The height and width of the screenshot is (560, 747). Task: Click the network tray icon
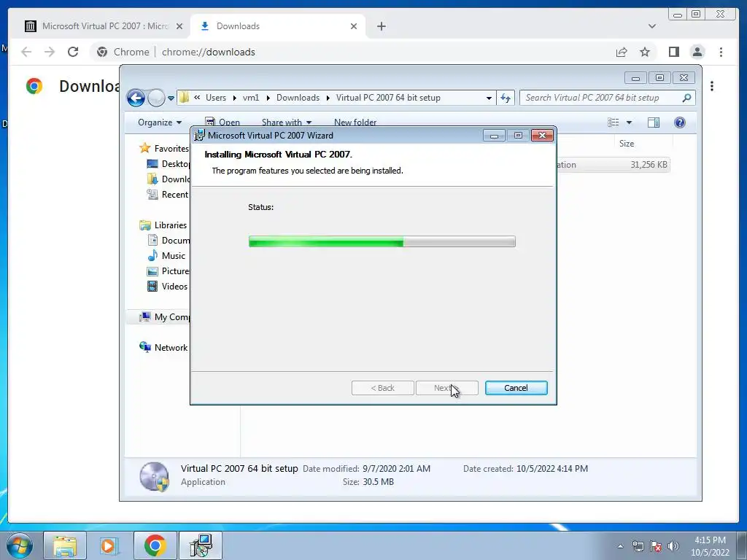(638, 546)
